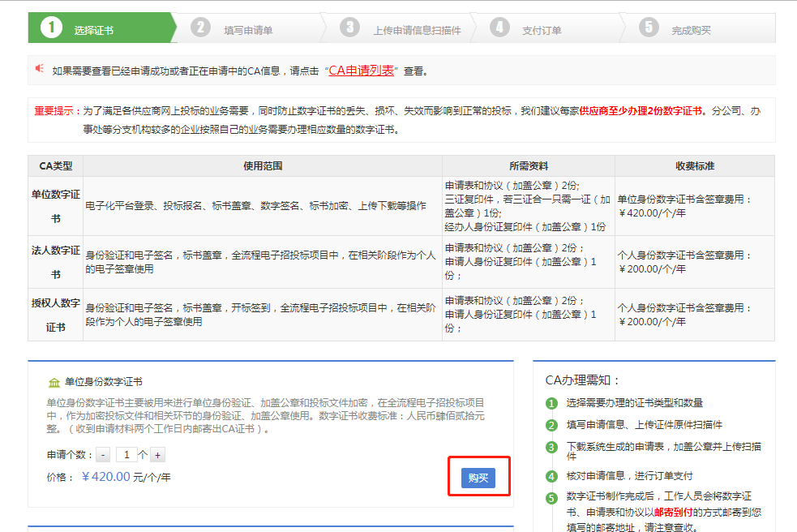Image resolution: width=797 pixels, height=532 pixels.
Task: Select the 申请个数 quantity input field
Action: pyautogui.click(x=126, y=455)
